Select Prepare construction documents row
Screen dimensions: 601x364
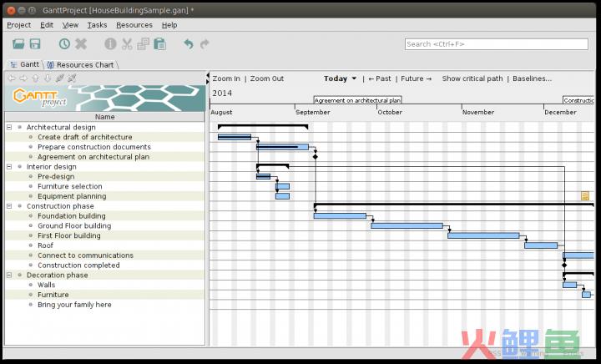(104, 147)
